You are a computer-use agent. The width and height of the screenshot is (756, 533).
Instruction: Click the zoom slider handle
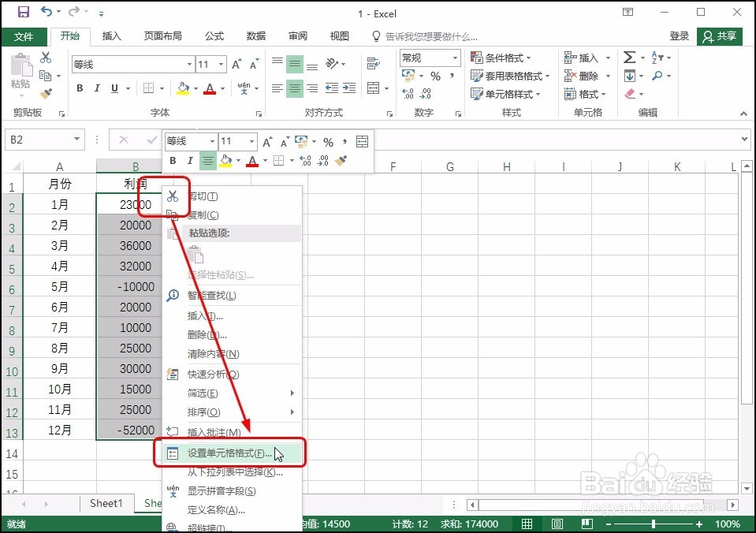point(654,524)
